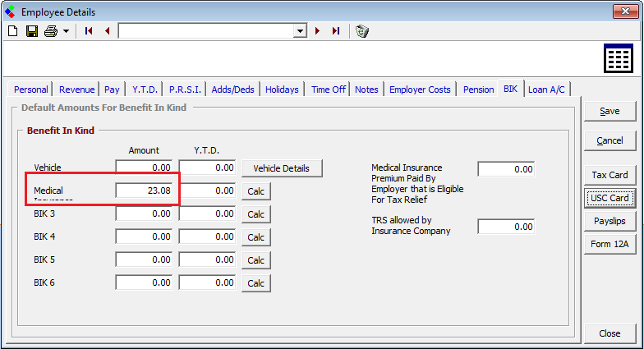This screenshot has height=349, width=644.
Task: Expand the print options dropdown arrow
Action: (x=66, y=31)
